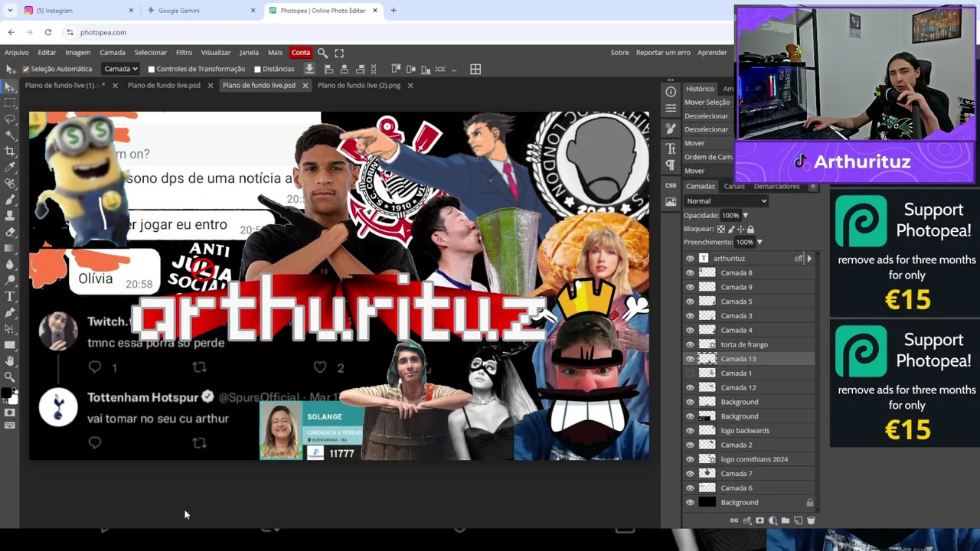The image size is (980, 551).
Task: Select the Zoom magnifier tool
Action: coord(10,377)
